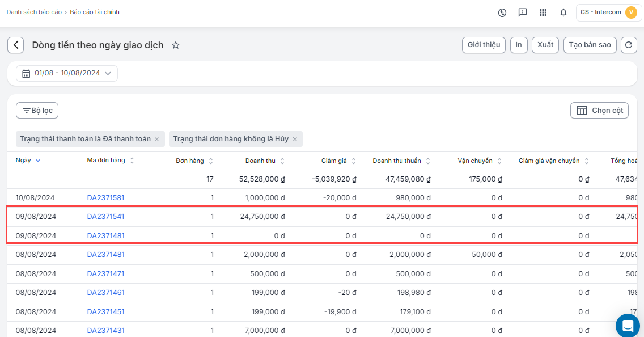Click the refresh report icon
Viewport: 644px width, 337px height.
(629, 45)
